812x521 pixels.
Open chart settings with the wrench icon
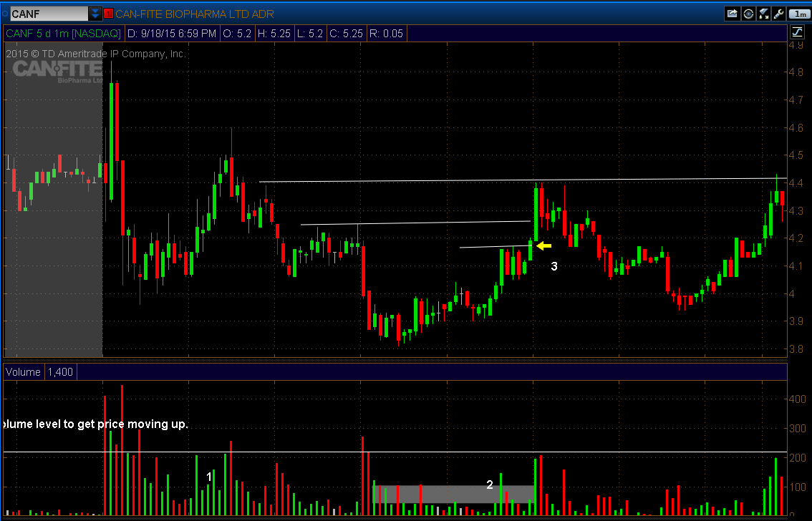pos(778,14)
